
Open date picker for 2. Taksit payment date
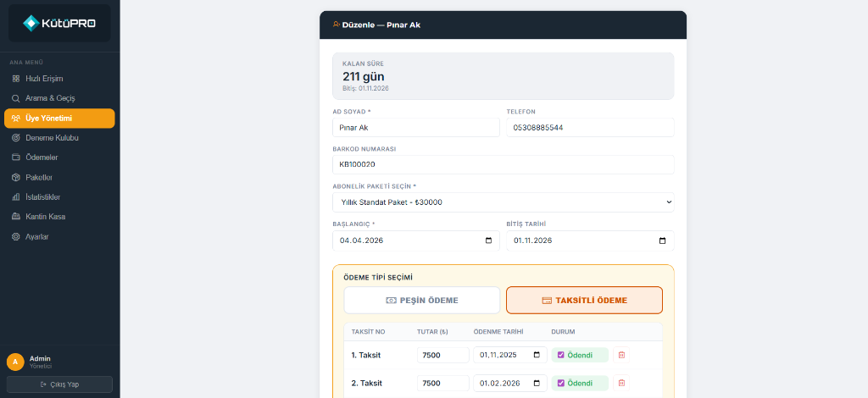(537, 383)
